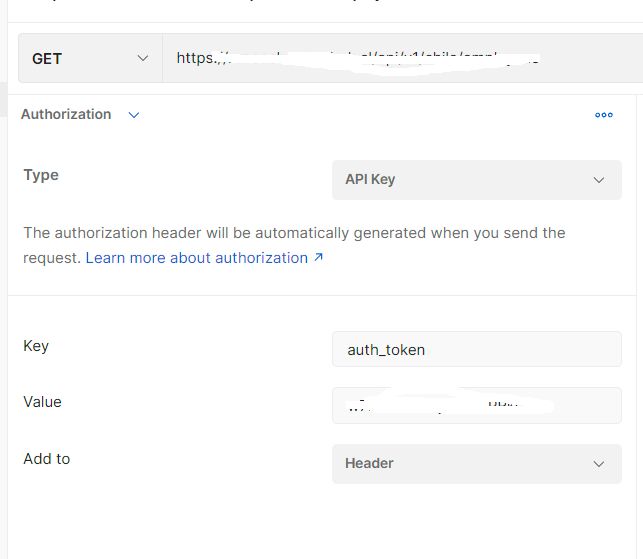Click the Add to label text
The width and height of the screenshot is (643, 559).
pos(47,459)
